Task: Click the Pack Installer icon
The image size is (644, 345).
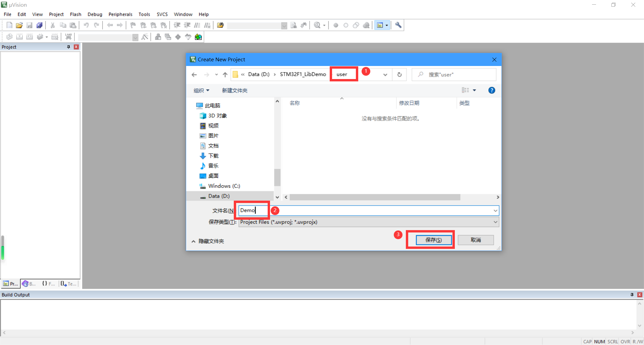Action: click(x=198, y=37)
